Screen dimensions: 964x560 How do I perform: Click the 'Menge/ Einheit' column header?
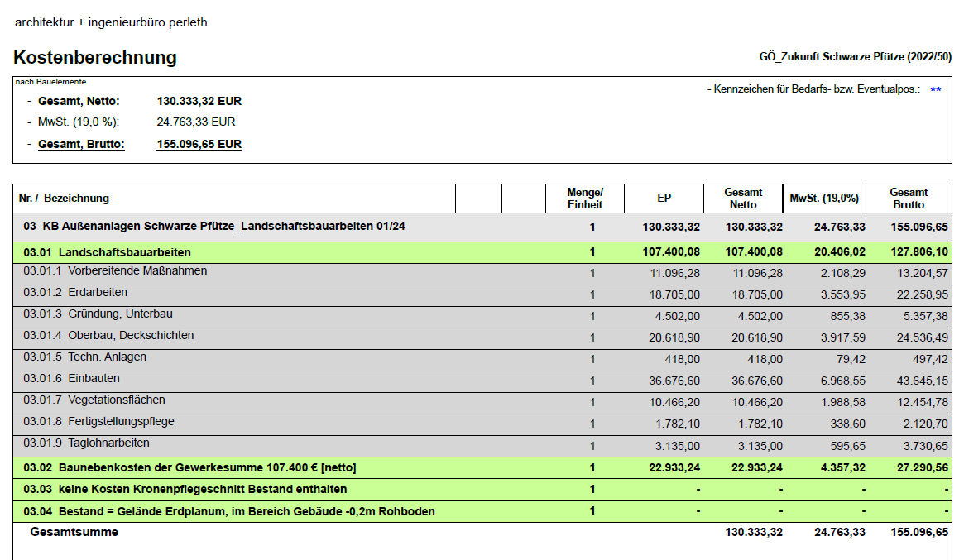click(585, 199)
